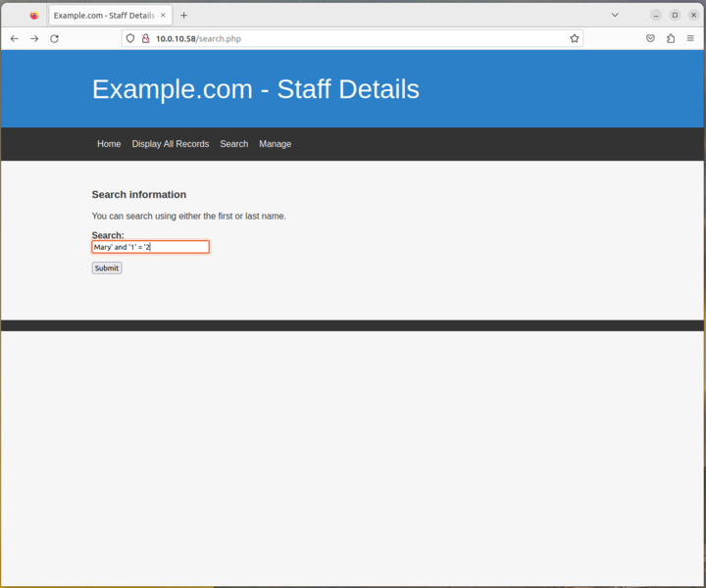Open the Save to Pocket icon

point(650,38)
